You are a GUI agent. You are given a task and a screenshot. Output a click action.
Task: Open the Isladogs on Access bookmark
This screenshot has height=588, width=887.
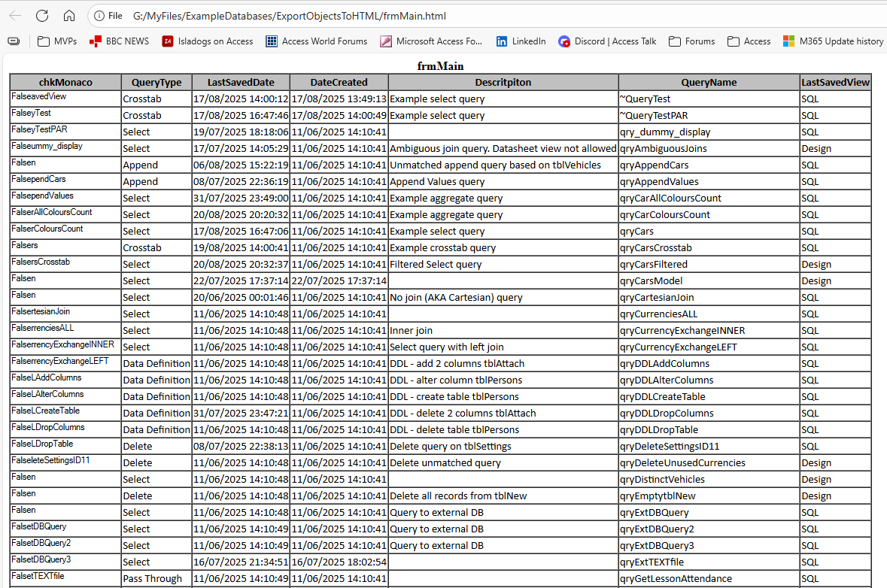[207, 41]
